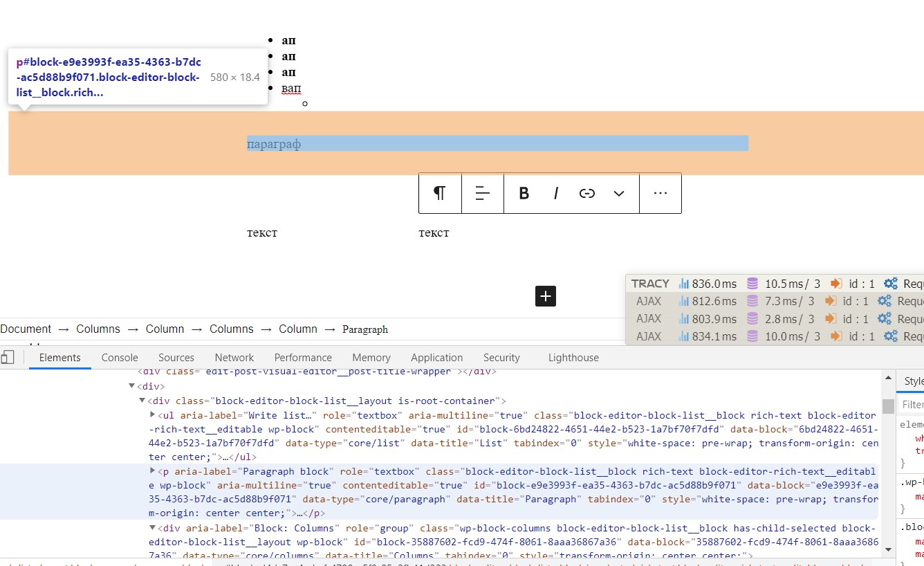
Task: Click the Styles Filter input field
Action: [912, 405]
